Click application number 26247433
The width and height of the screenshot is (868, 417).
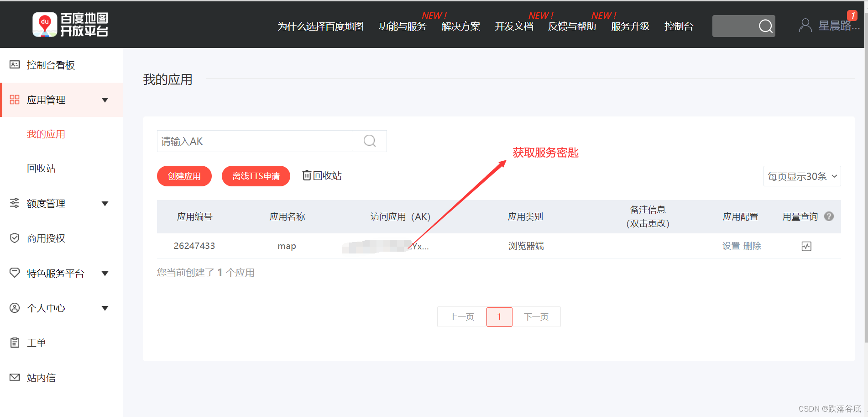tap(194, 246)
